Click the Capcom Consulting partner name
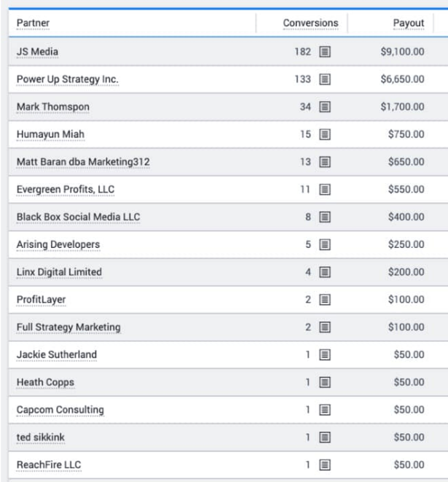Image resolution: width=448 pixels, height=482 pixels. tap(60, 410)
